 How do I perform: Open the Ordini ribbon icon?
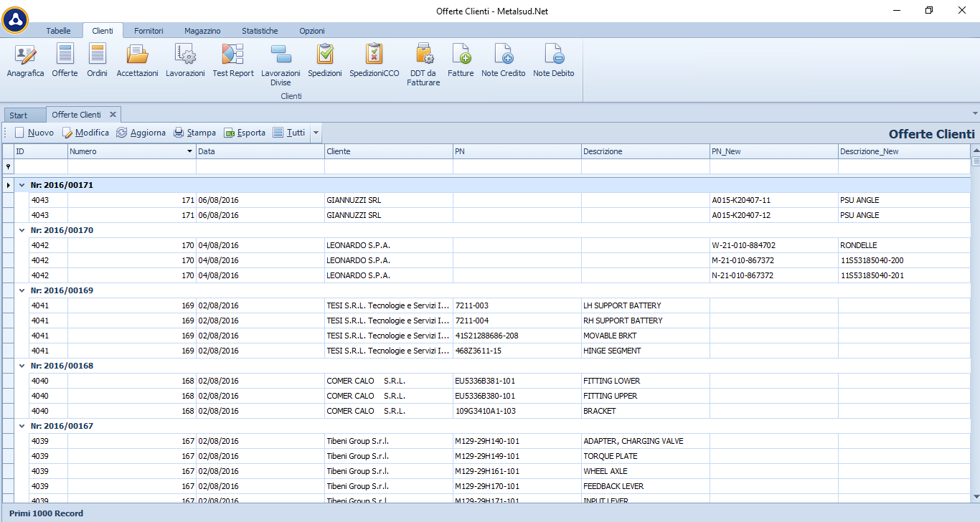point(98,61)
